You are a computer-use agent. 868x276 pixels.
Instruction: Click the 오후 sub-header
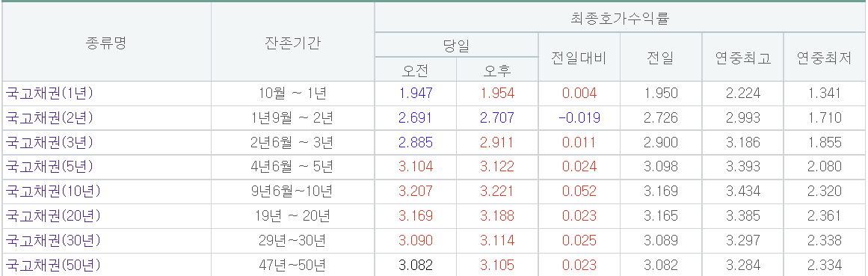click(497, 70)
